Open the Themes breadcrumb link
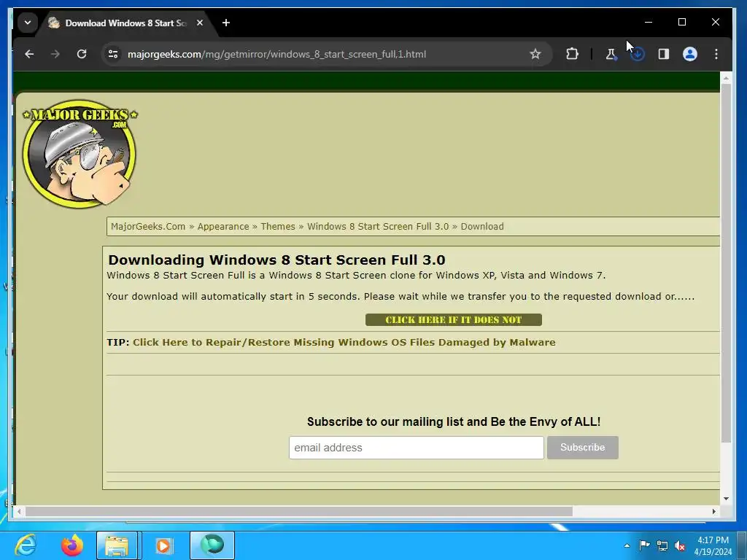 (278, 227)
